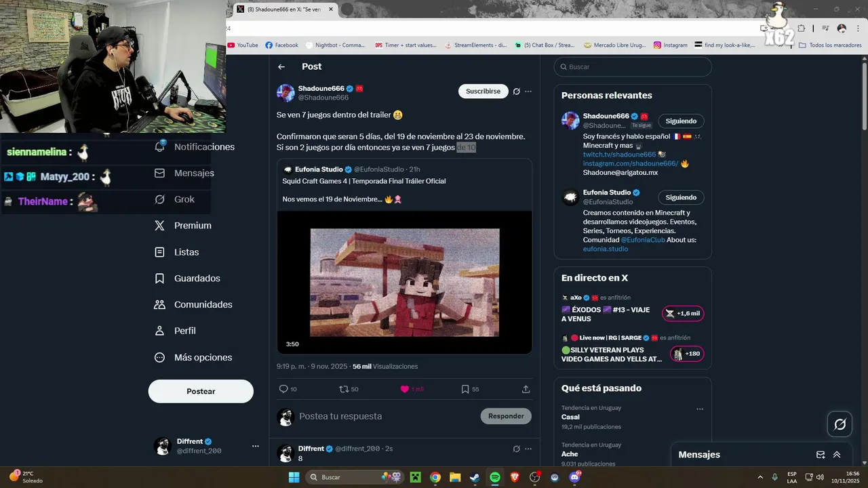The height and width of the screenshot is (488, 868).
Task: Open Diffrent account switcher ellipsis
Action: point(256,446)
